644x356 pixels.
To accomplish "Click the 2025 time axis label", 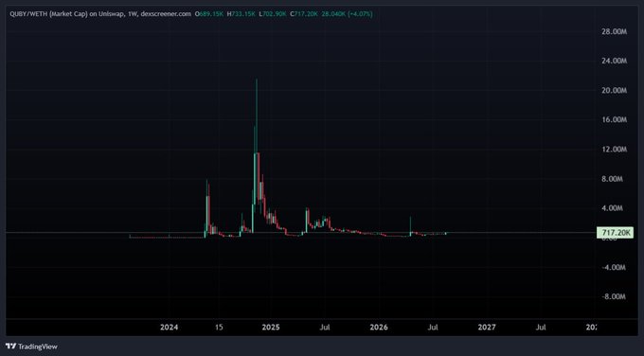I will [271, 328].
